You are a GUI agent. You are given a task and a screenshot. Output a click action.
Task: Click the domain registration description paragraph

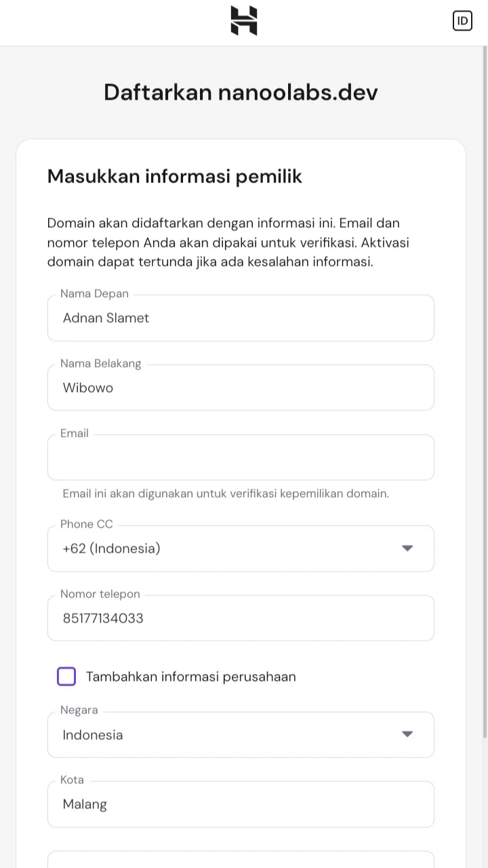228,242
